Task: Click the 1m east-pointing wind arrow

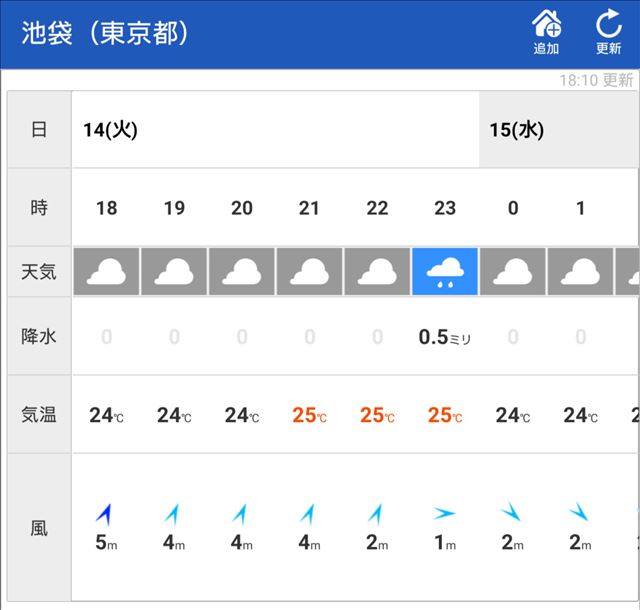Action: click(445, 514)
